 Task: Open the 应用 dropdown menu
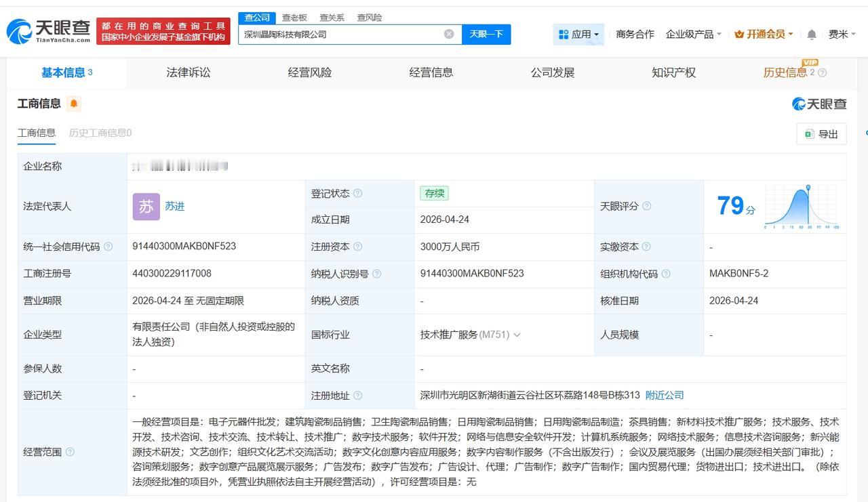pyautogui.click(x=576, y=34)
